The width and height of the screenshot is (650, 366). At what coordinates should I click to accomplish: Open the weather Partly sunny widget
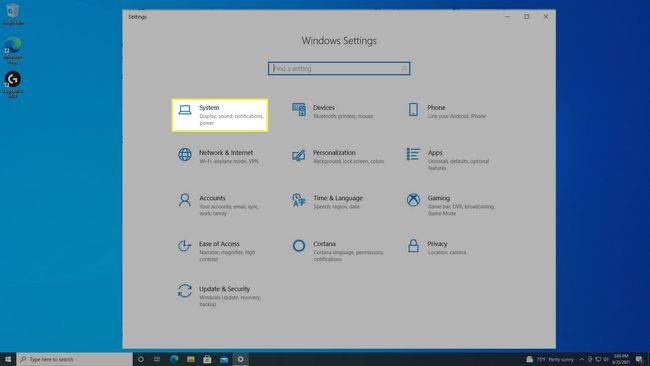[x=550, y=359]
